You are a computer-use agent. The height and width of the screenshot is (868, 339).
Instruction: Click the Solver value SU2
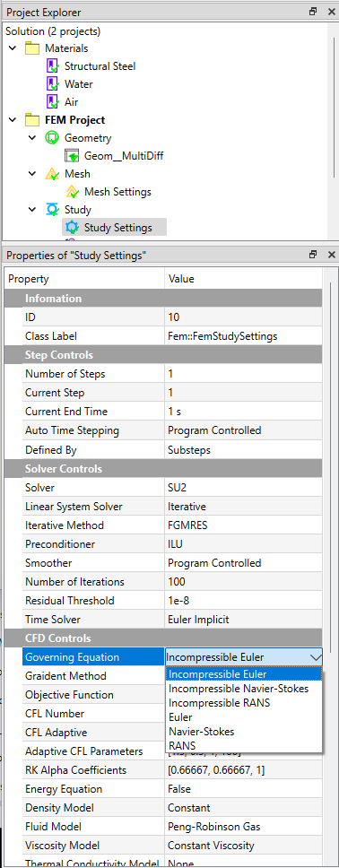click(244, 488)
